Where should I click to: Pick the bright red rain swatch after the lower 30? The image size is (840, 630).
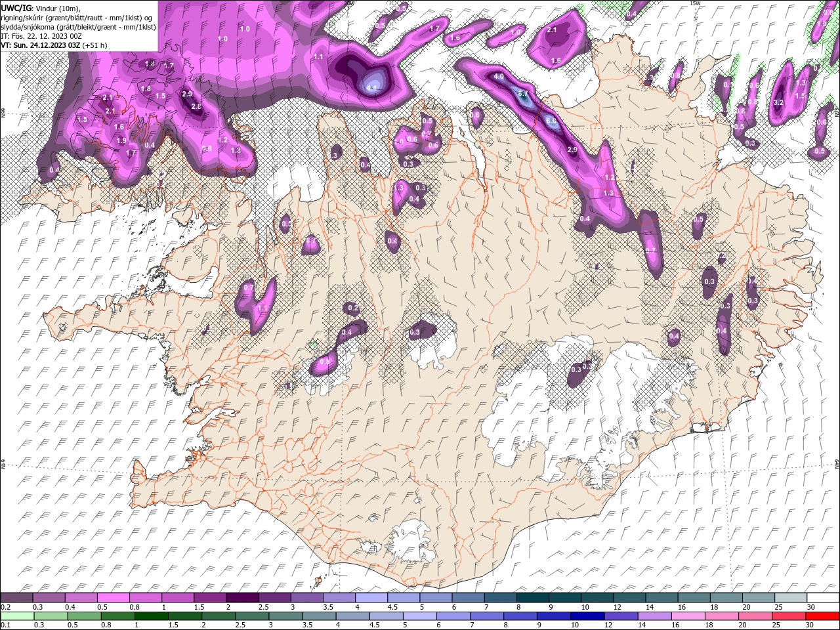coord(822,616)
